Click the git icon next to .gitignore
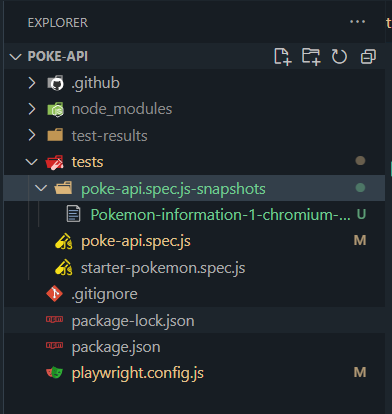Screen dimensions: 392x414 coord(55,294)
